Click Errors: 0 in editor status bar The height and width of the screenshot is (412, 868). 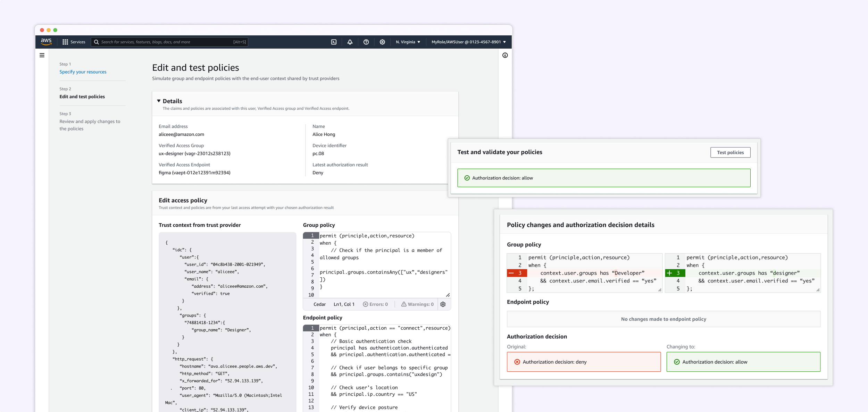pyautogui.click(x=375, y=304)
